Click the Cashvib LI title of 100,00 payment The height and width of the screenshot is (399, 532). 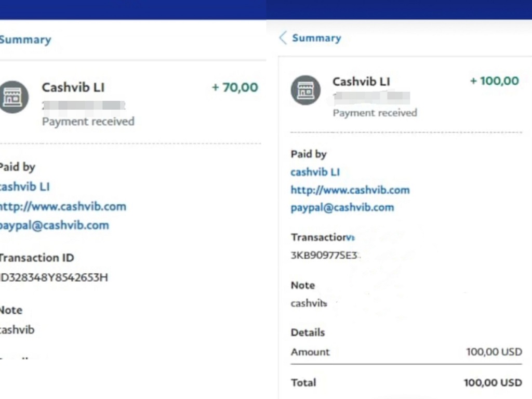(x=361, y=81)
